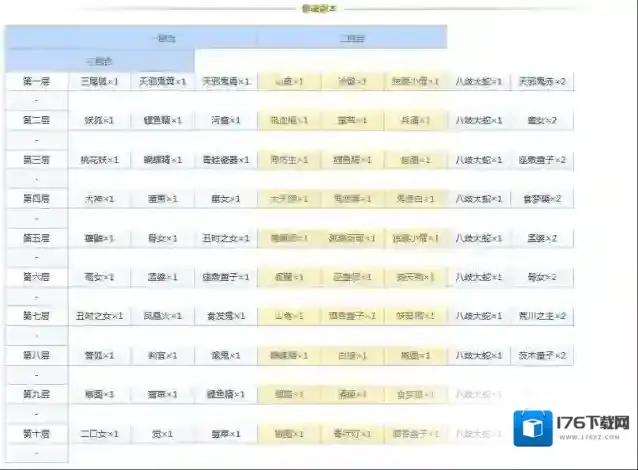Screen dimensions: 638x470
Task: Select the 雪女×2 cell
Action: [542, 120]
